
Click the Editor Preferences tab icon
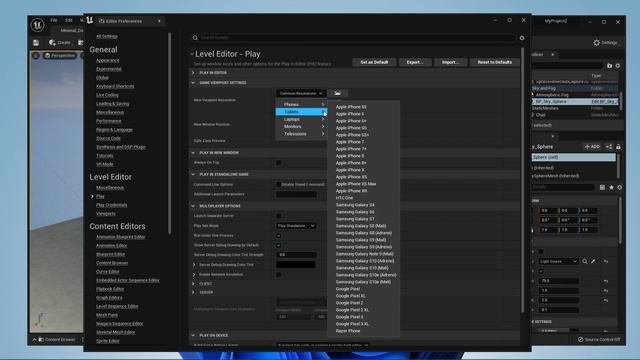coord(102,21)
